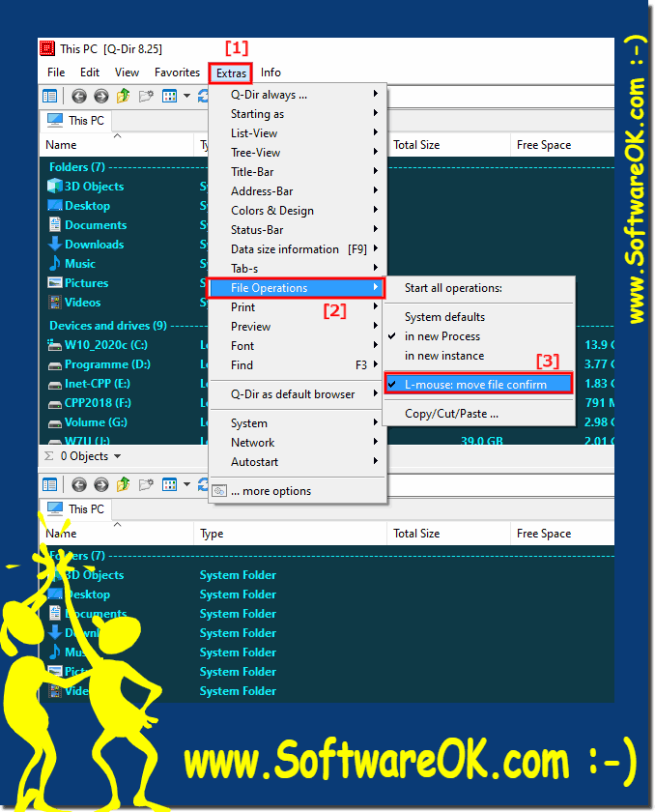Sort by Free Space column in lower pane

click(x=562, y=534)
